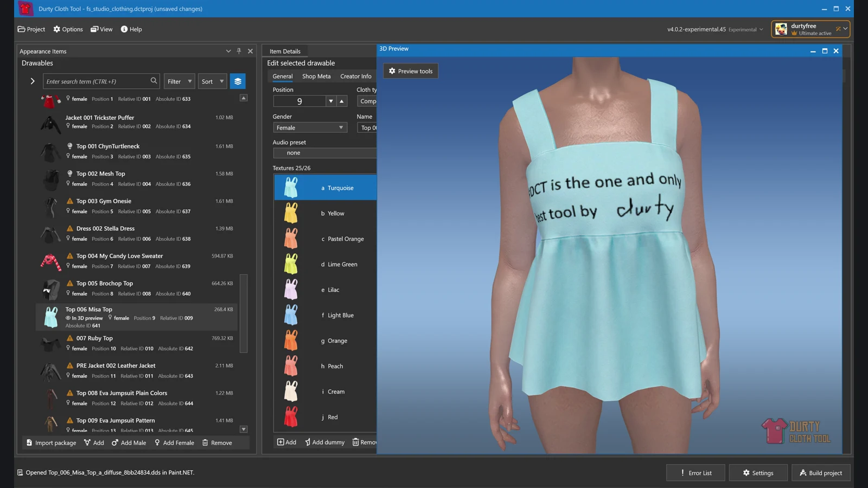Click the Add drawable button with scissors icon

(94, 443)
